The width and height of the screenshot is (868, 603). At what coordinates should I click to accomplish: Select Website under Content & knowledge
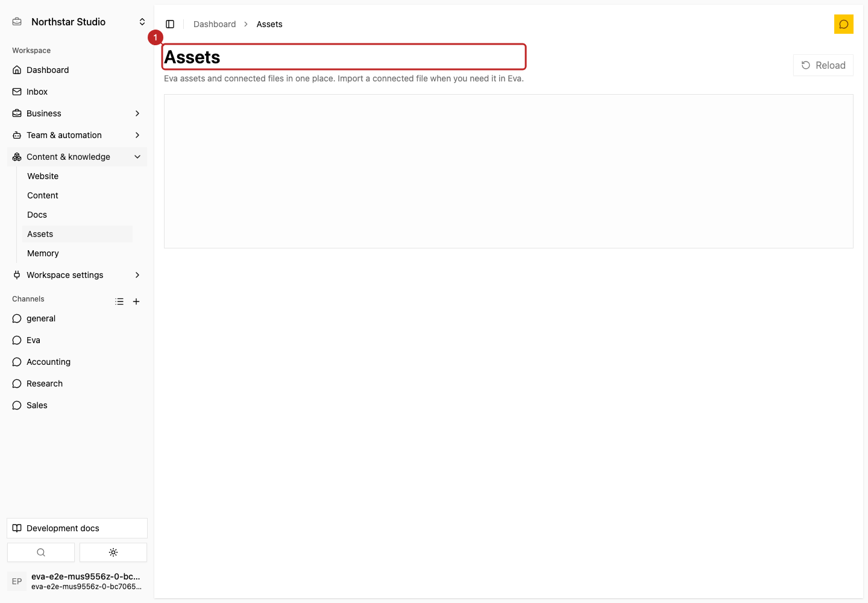pos(77,176)
